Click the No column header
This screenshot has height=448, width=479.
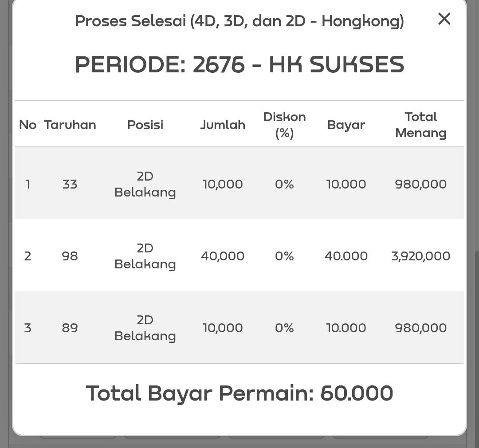coord(27,125)
